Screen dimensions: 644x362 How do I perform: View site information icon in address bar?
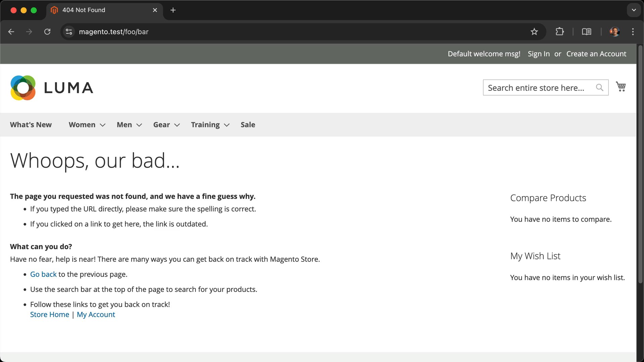(69, 32)
